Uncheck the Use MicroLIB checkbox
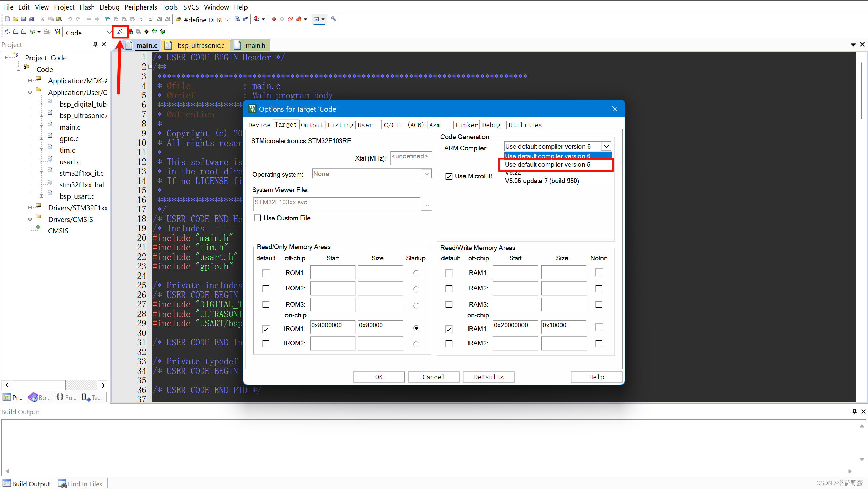868x489 pixels. coord(449,176)
